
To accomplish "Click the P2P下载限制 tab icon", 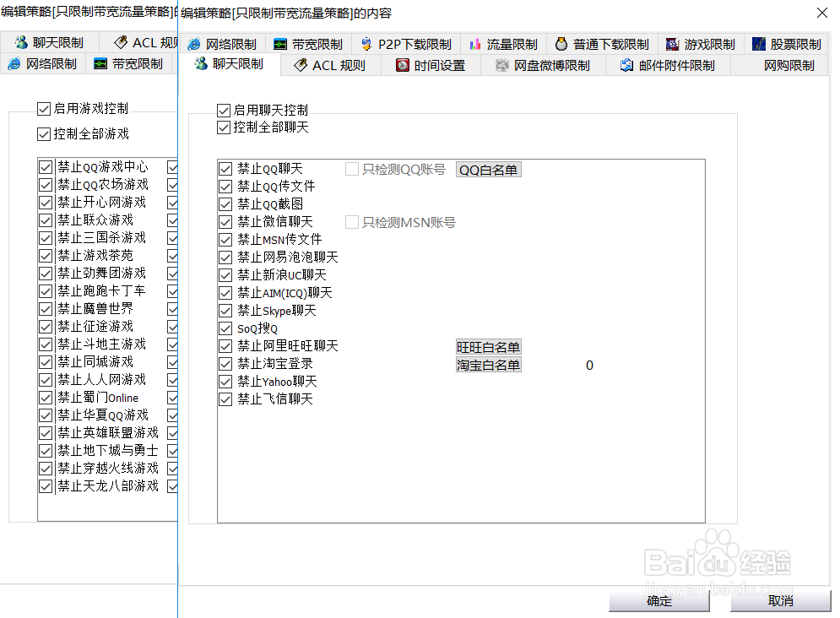I will [366, 44].
